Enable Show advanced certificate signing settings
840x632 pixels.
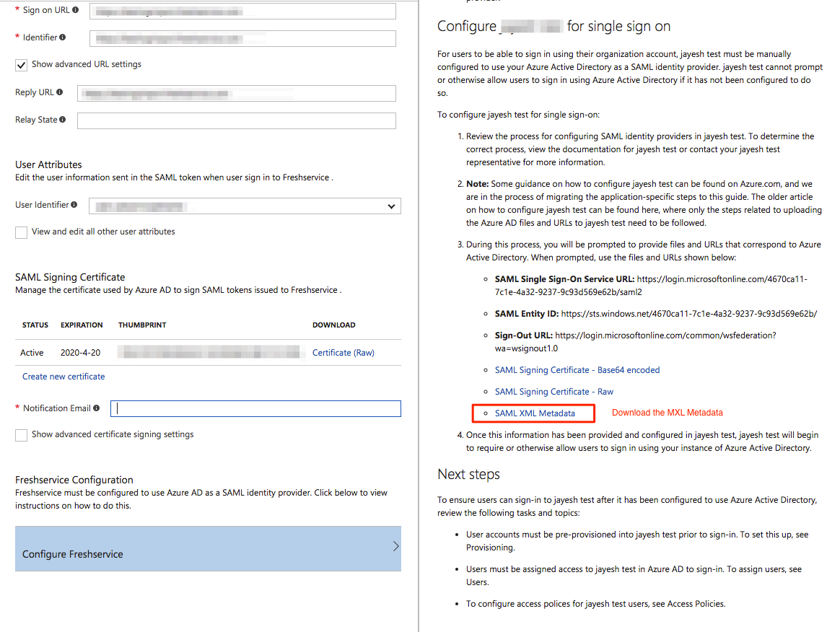pos(21,436)
